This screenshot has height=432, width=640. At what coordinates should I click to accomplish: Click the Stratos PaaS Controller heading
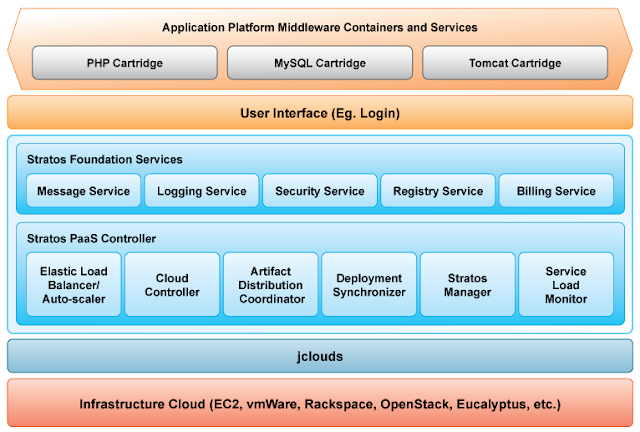[91, 238]
